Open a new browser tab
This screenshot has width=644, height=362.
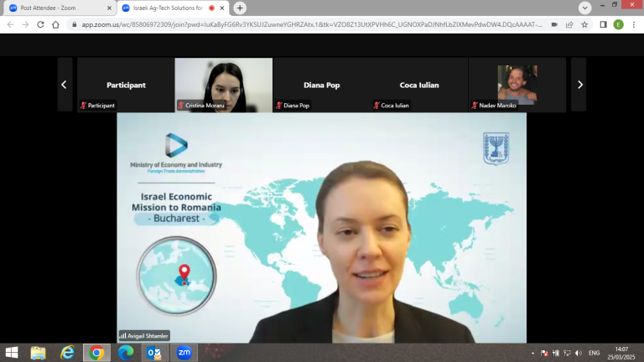(x=241, y=8)
